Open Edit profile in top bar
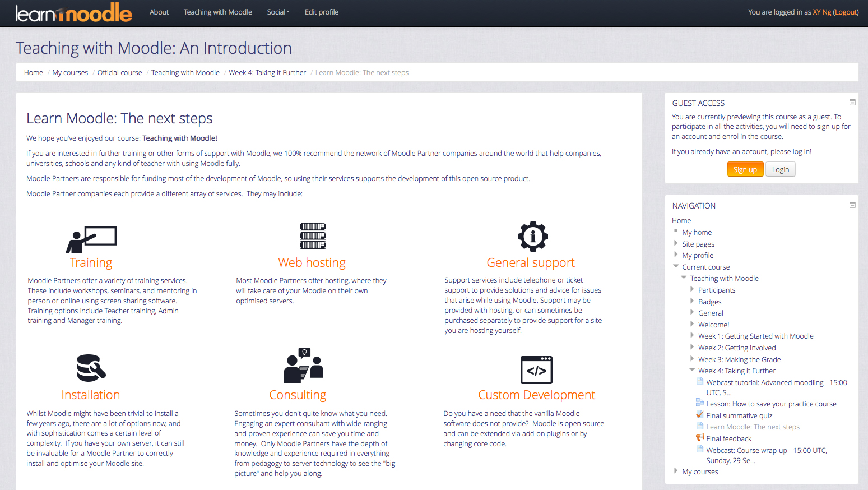The width and height of the screenshot is (868, 490). point(322,12)
